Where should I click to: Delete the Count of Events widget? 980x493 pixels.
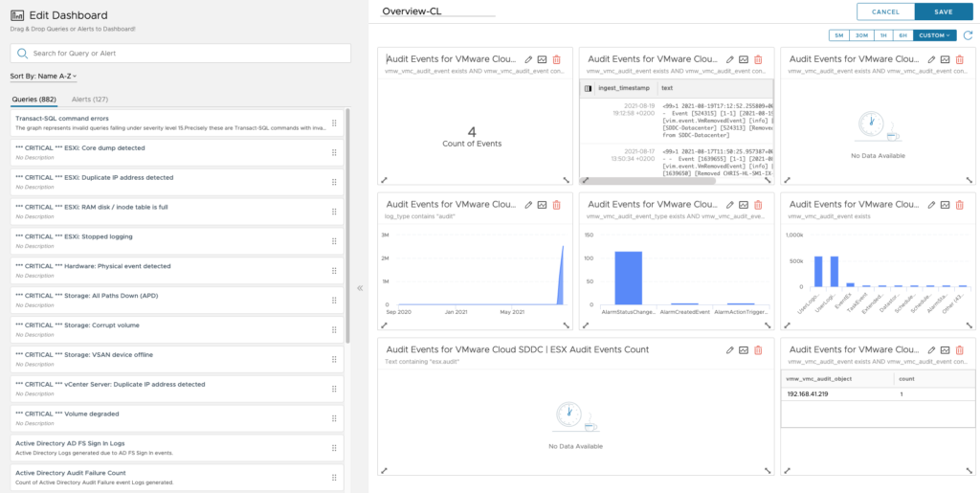click(556, 59)
